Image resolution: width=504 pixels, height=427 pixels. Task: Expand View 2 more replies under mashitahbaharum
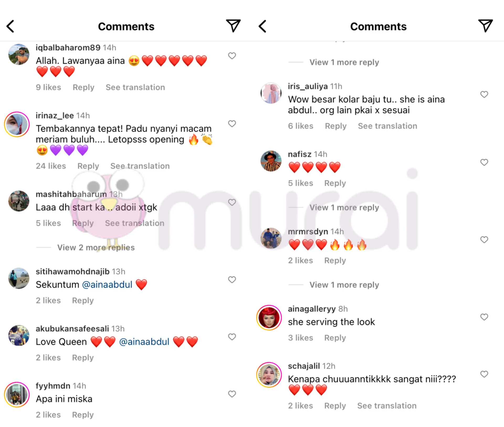coord(96,247)
